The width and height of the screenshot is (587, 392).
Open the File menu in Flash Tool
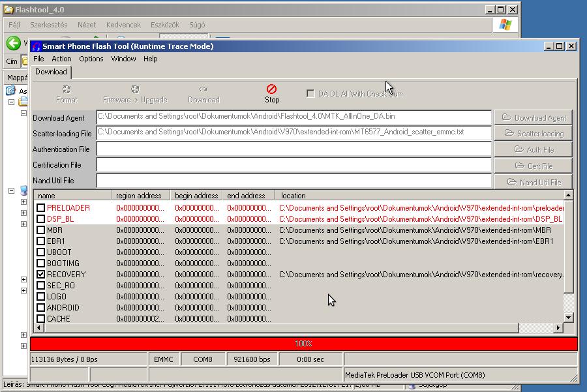(38, 59)
